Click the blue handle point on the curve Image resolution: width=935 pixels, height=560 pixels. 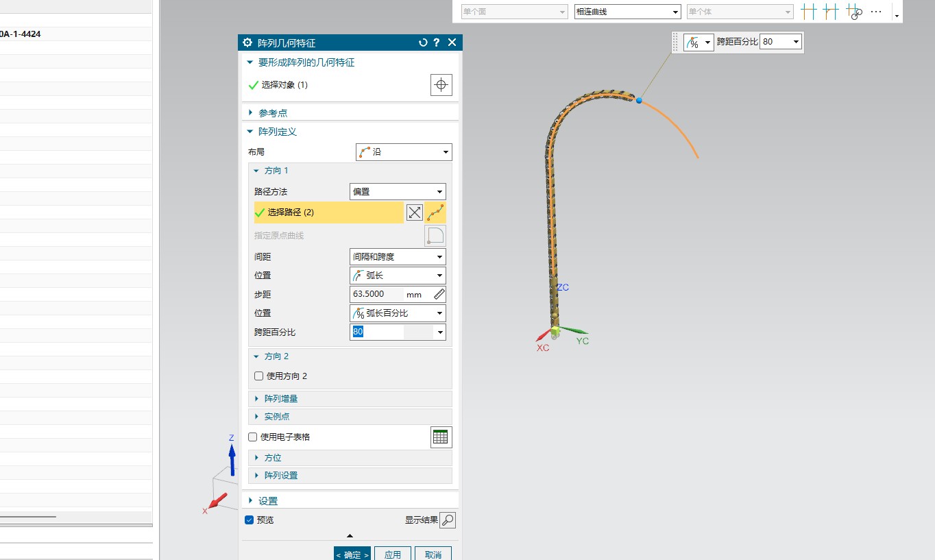click(639, 100)
